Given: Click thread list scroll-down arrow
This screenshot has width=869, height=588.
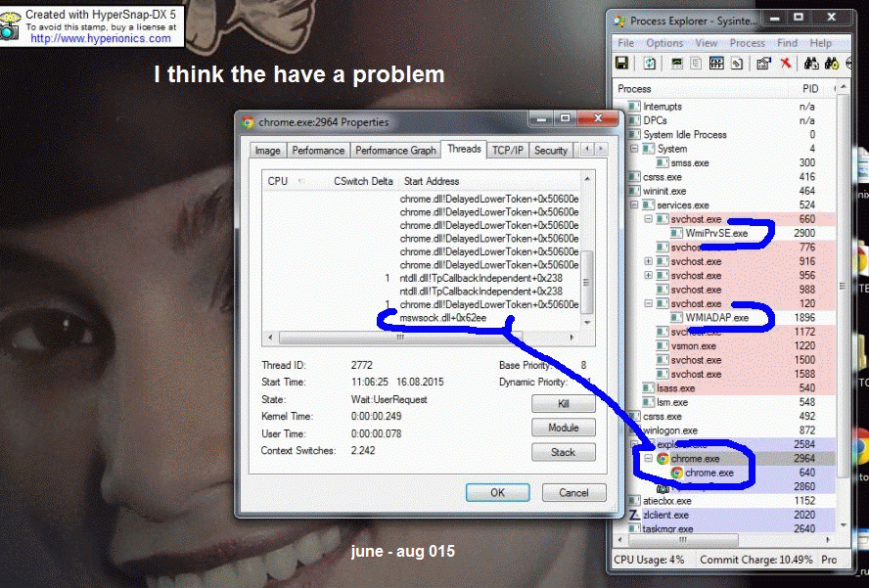Looking at the screenshot, I should click(587, 323).
